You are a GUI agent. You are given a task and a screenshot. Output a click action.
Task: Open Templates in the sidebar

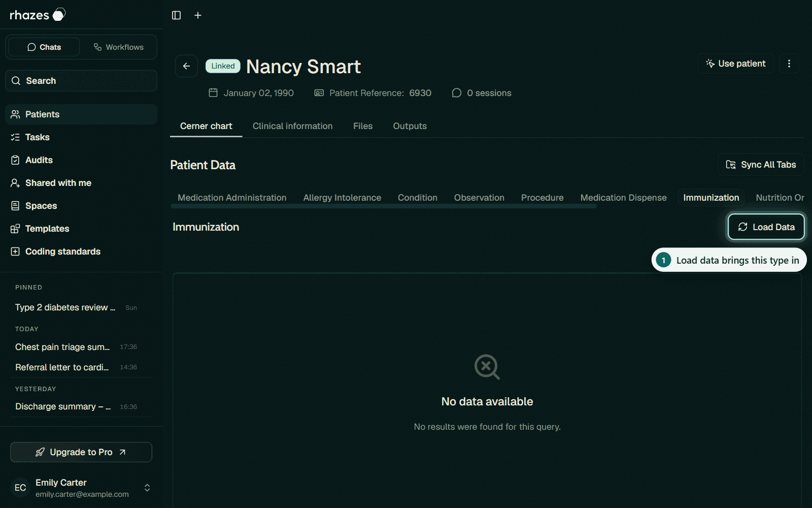(x=81, y=229)
